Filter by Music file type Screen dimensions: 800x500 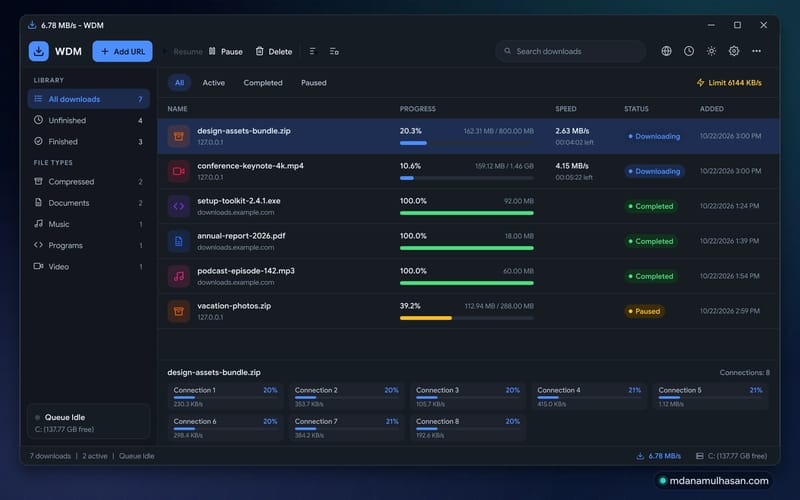(89, 224)
